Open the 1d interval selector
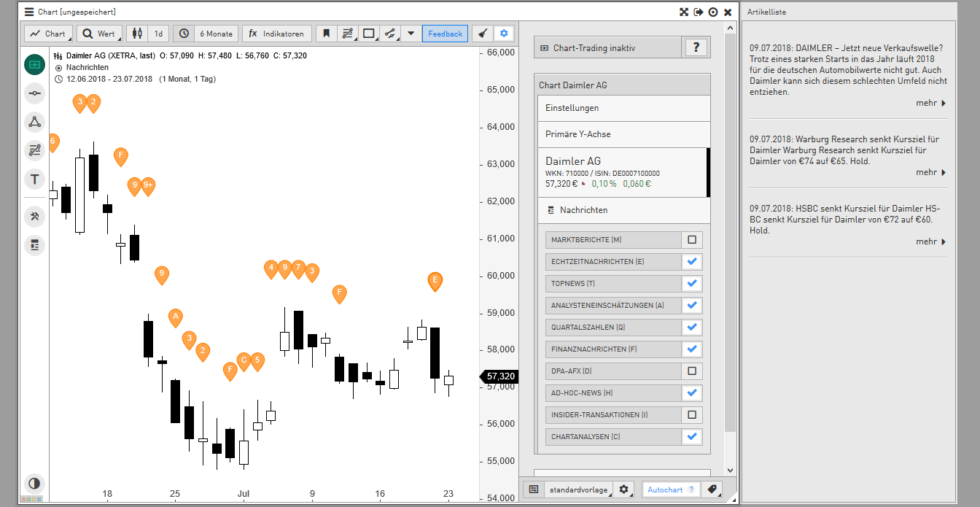 [x=158, y=34]
